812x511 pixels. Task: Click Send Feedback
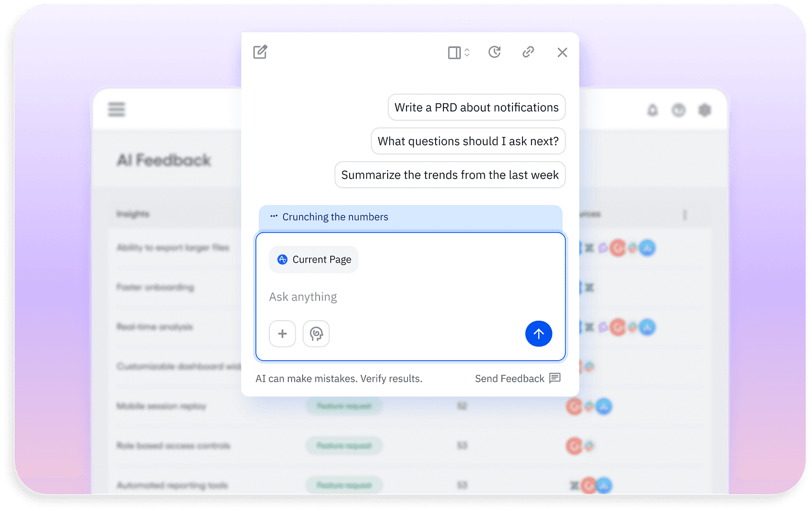(509, 378)
